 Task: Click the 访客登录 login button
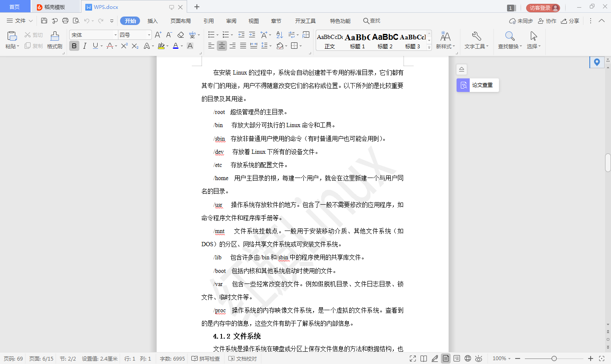pos(543,8)
